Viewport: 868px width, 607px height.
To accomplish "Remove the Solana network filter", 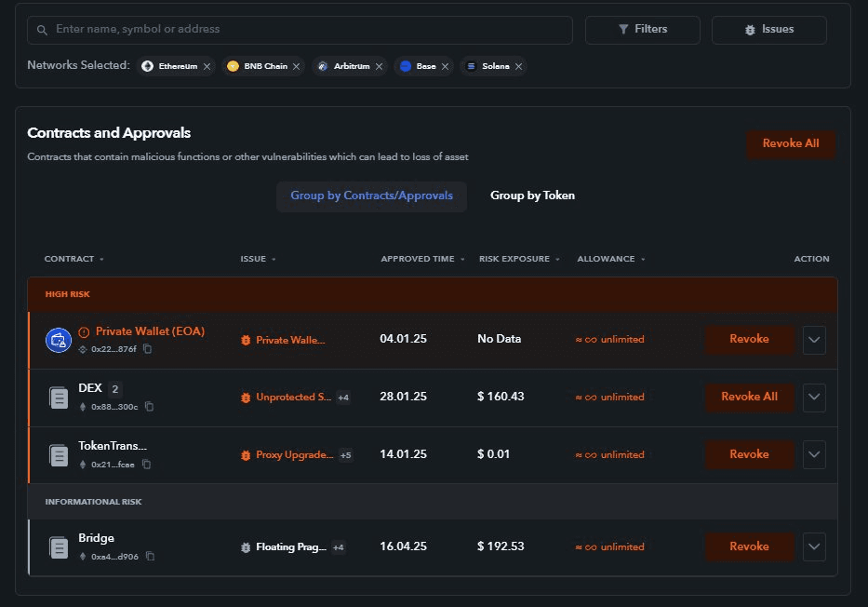I will [x=520, y=66].
